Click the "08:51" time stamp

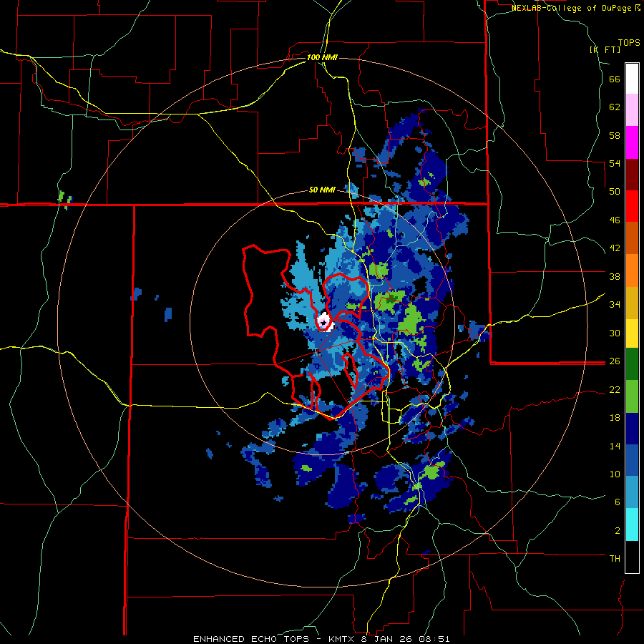tap(434, 639)
